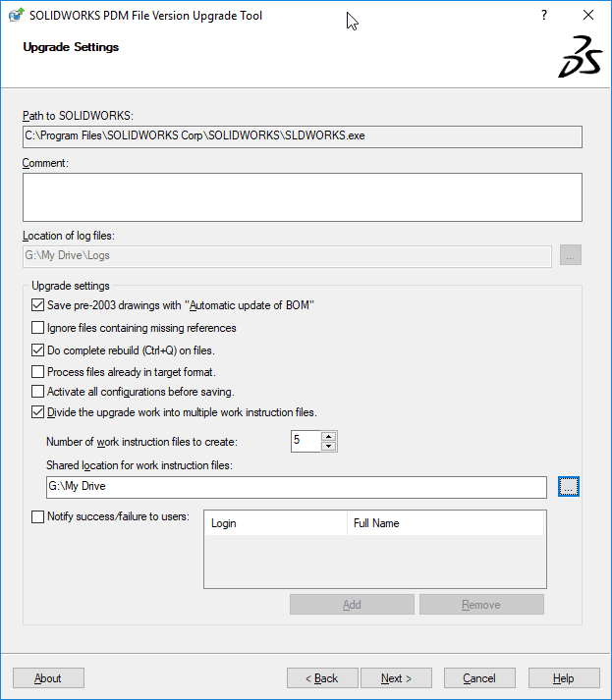The width and height of the screenshot is (612, 700).
Task: Click the Login column header
Action: point(276,523)
